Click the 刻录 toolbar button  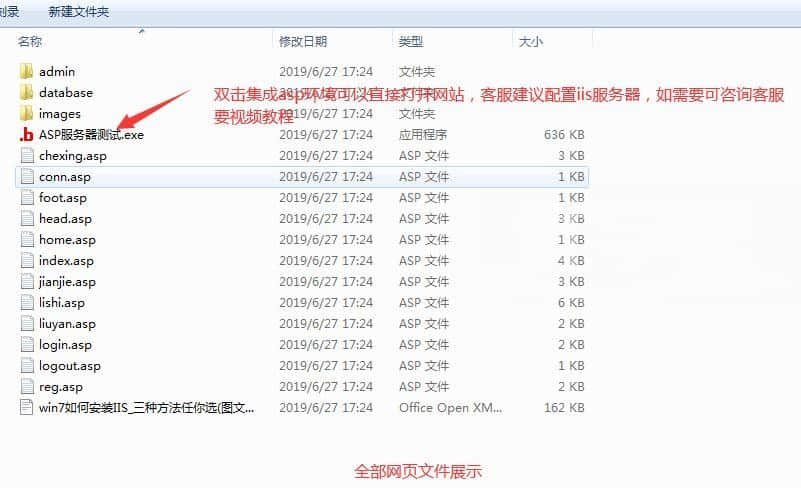click(9, 12)
